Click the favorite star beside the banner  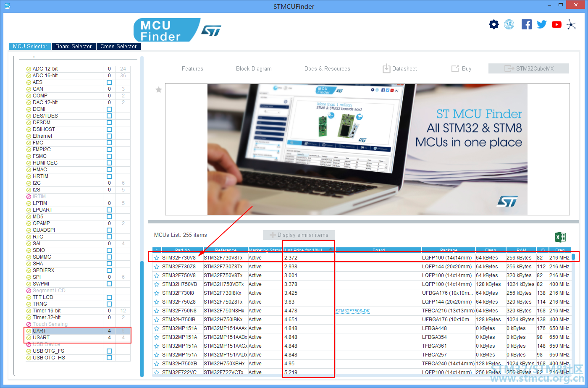[x=159, y=89]
